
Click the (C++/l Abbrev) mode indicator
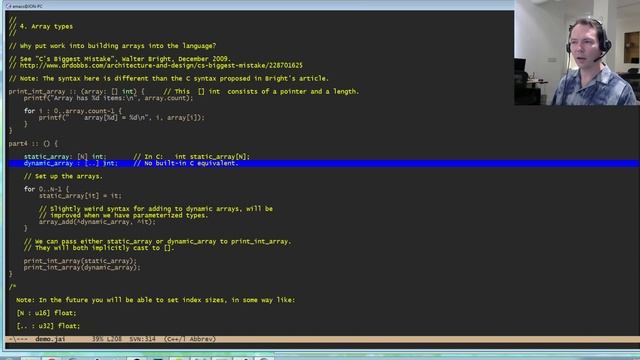click(190, 339)
